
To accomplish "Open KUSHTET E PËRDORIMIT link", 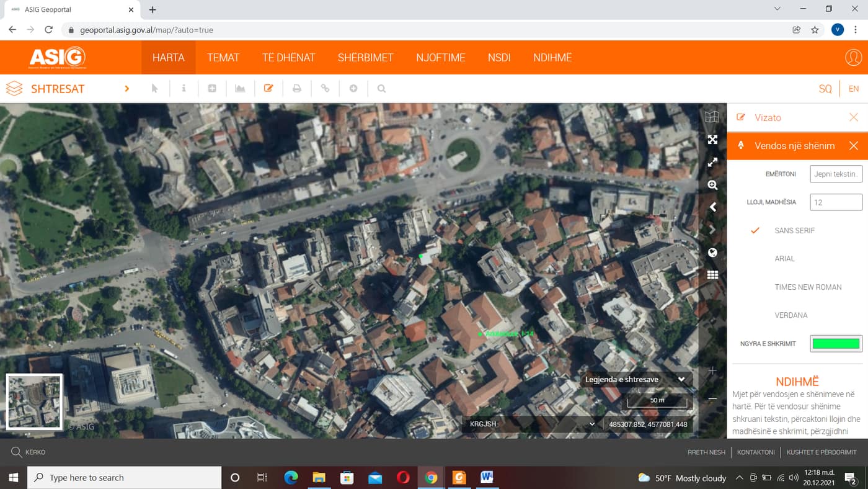I will tap(821, 452).
